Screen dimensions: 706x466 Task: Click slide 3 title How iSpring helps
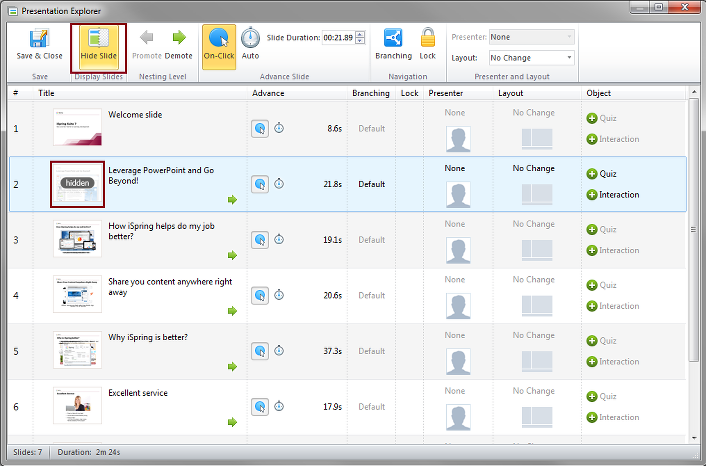point(161,231)
